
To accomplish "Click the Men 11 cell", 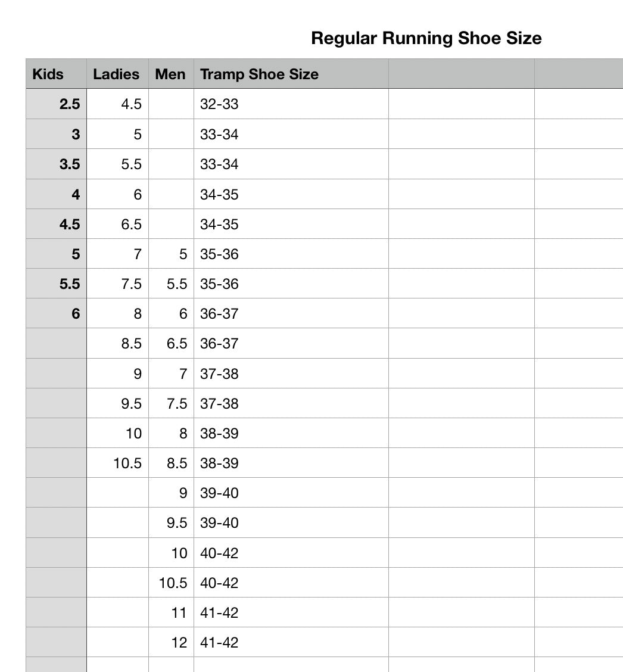I will (171, 612).
